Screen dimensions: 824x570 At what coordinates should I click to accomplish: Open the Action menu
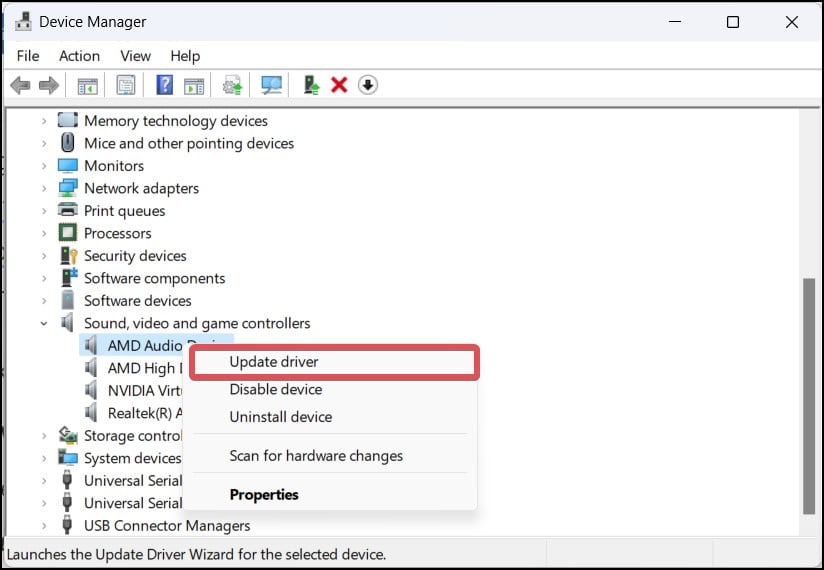point(79,56)
